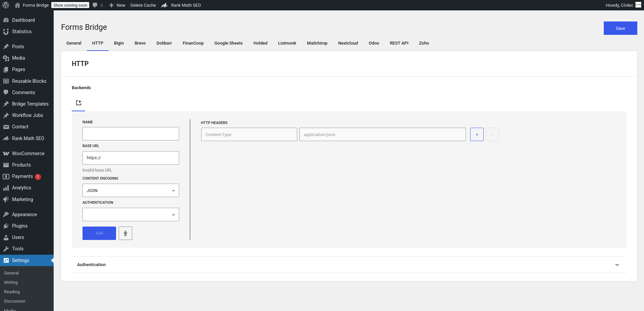Open General settings submenu link
Image resolution: width=644 pixels, height=311 pixels.
(x=11, y=273)
